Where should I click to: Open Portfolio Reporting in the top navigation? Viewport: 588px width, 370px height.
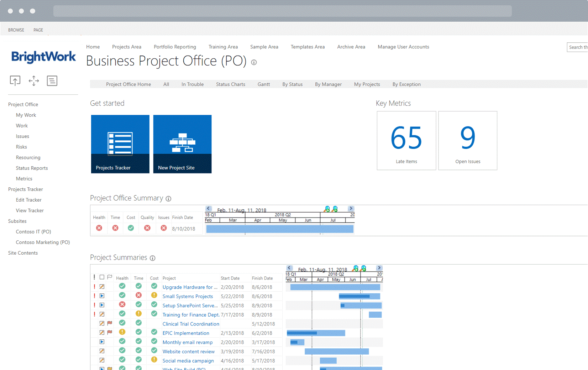pos(175,47)
